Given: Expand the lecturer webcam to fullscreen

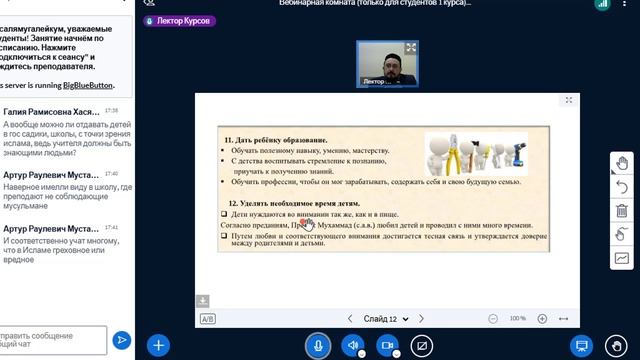Looking at the screenshot, I should [411, 48].
